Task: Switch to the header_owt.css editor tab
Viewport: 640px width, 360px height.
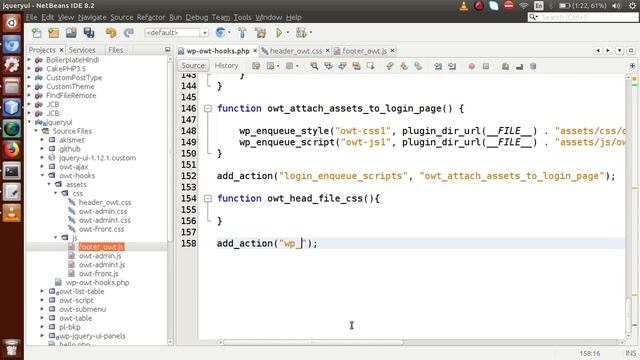Action: coord(296,51)
